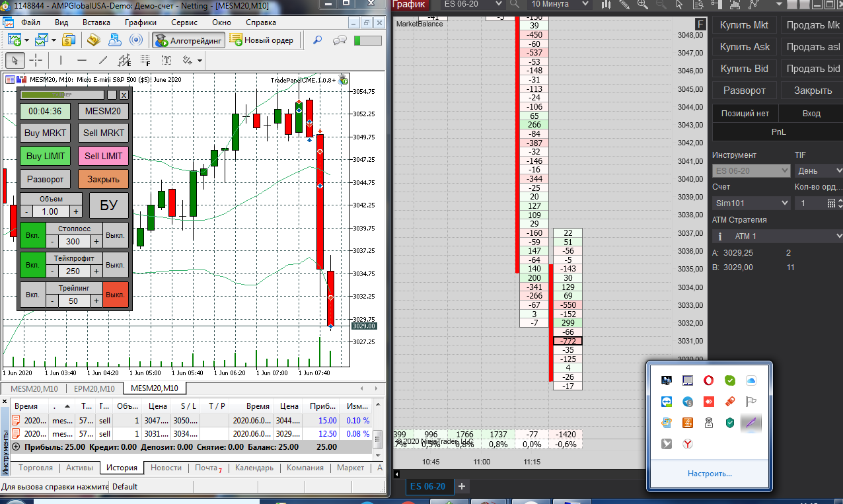Viewport: 843px width, 504px height.
Task: Turn off trailing with red Выкл. button
Action: [x=116, y=294]
